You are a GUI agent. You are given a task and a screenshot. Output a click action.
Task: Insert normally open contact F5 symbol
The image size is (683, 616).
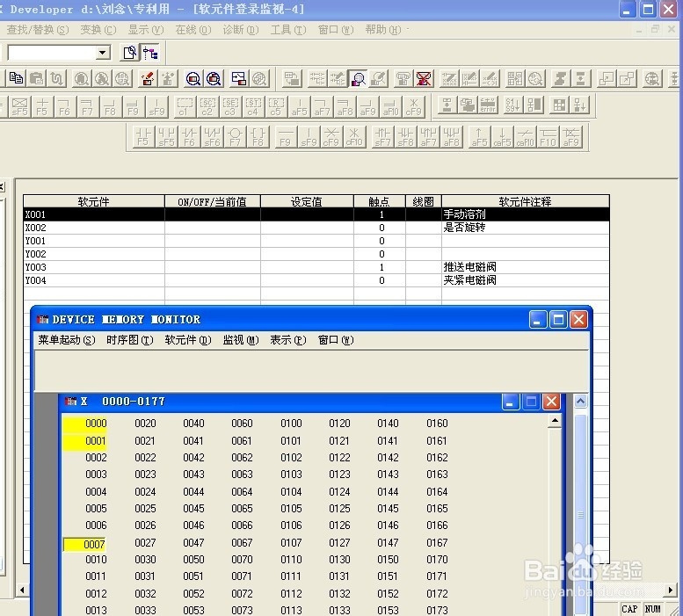[143, 137]
